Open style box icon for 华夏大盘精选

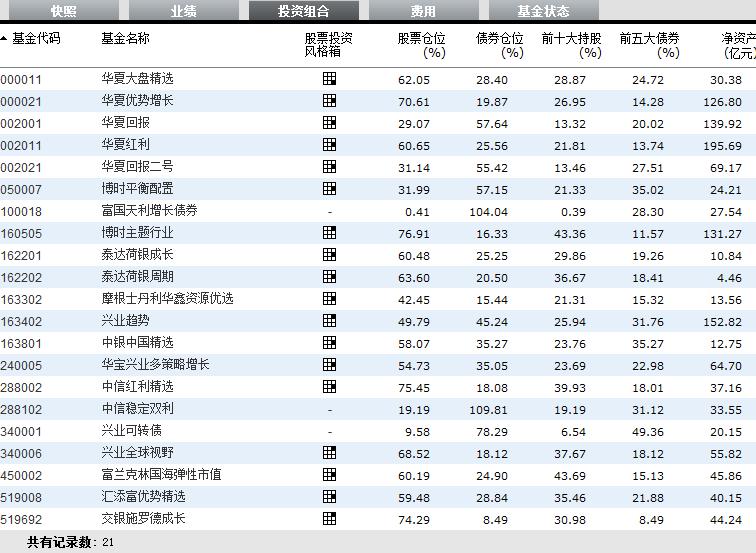[x=329, y=79]
